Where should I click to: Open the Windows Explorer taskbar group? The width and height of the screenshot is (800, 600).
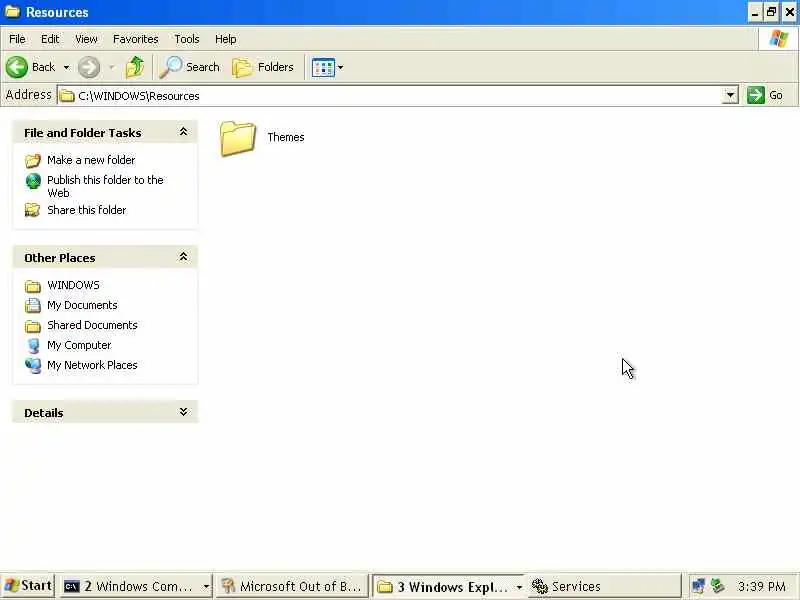click(447, 586)
